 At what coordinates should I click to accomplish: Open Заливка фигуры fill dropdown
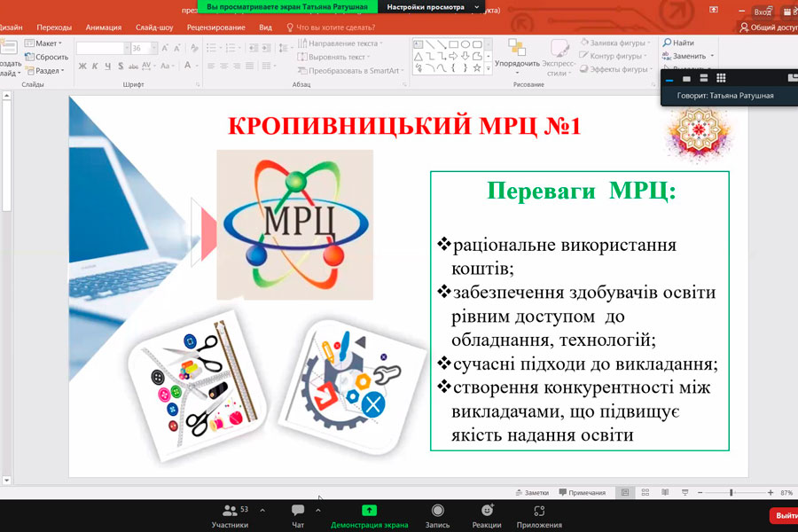616,43
